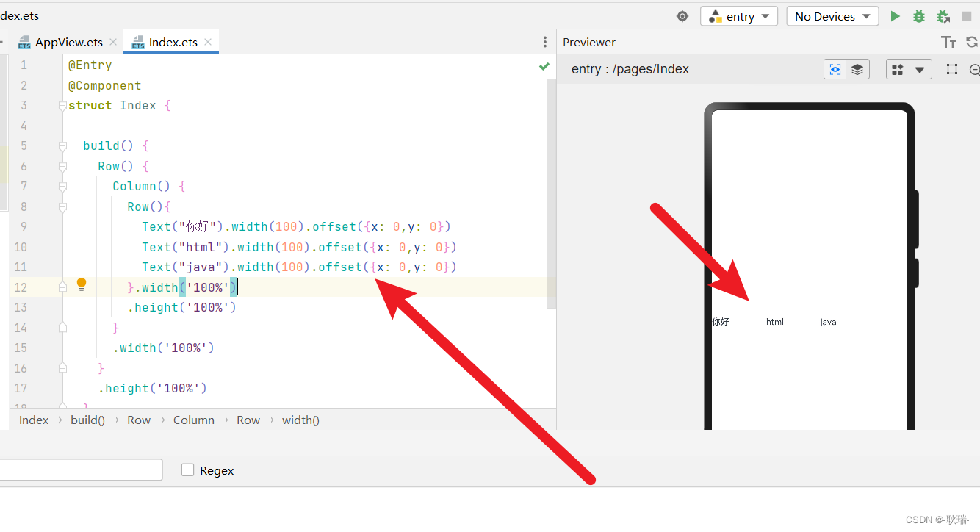
Task: Select the Index.ets editor tab
Action: coord(172,42)
